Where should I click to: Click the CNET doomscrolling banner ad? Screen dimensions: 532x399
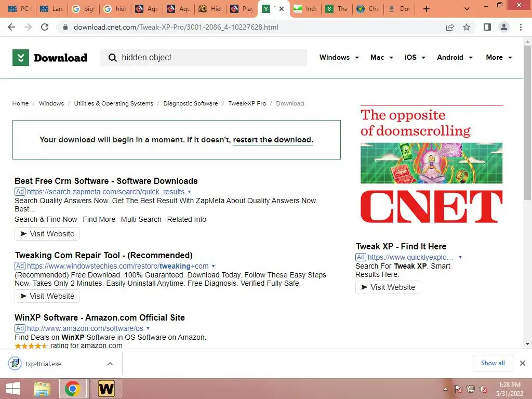coord(431,164)
